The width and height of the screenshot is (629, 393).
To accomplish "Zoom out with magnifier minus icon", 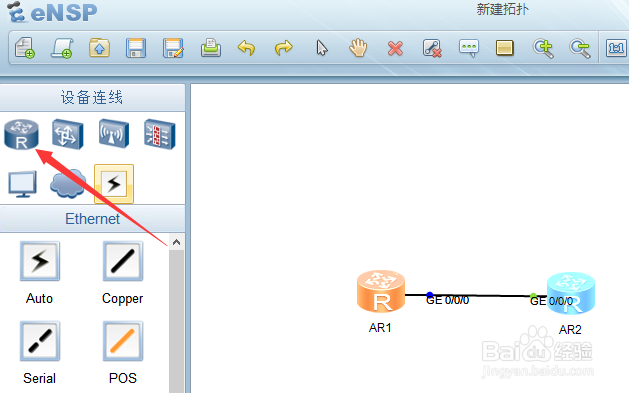I will click(580, 49).
